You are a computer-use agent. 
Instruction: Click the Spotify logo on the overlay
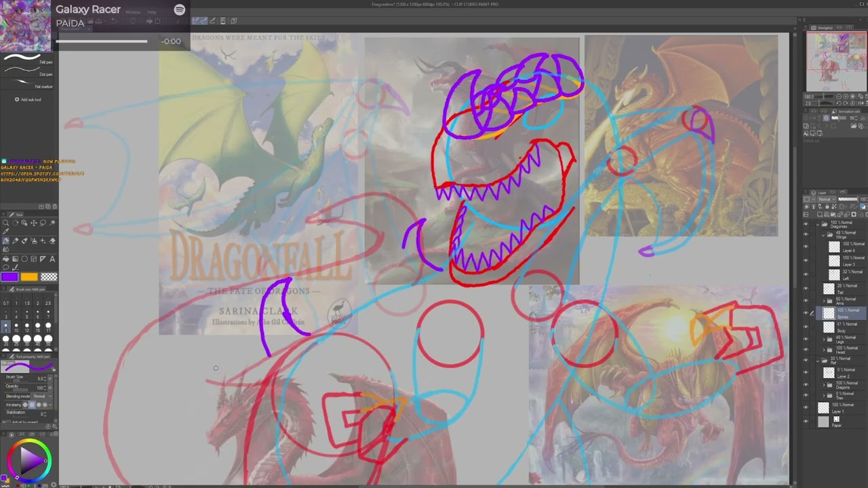pyautogui.click(x=179, y=9)
